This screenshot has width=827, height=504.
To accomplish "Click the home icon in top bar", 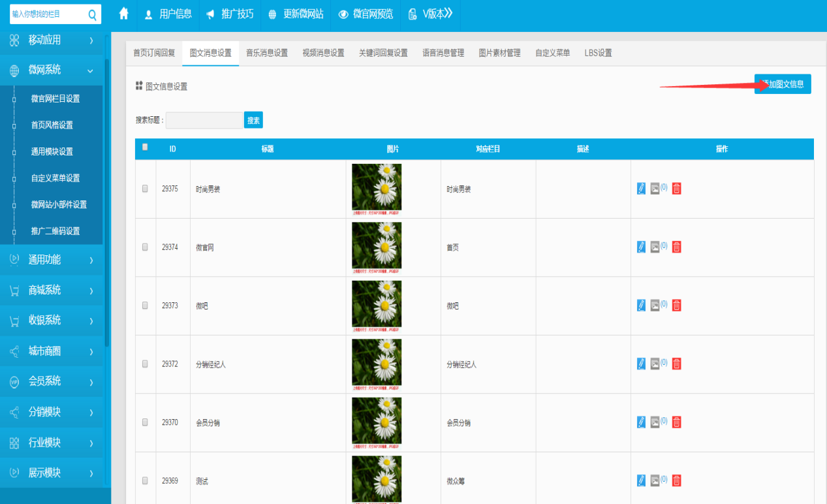I will click(123, 14).
